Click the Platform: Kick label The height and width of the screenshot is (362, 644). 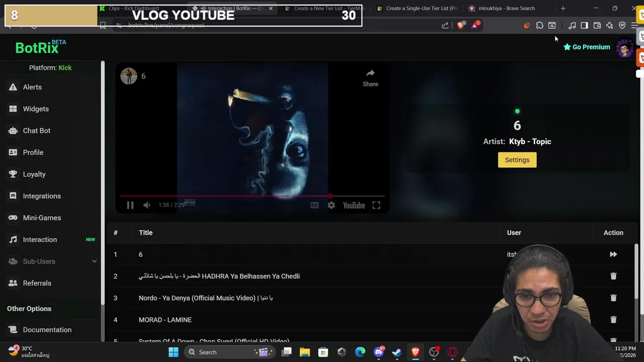click(x=50, y=67)
